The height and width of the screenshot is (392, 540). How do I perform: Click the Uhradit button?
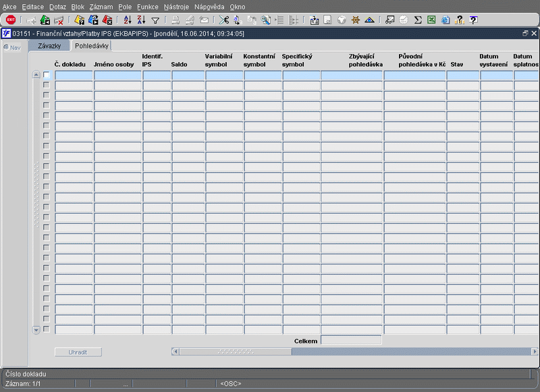[78, 352]
